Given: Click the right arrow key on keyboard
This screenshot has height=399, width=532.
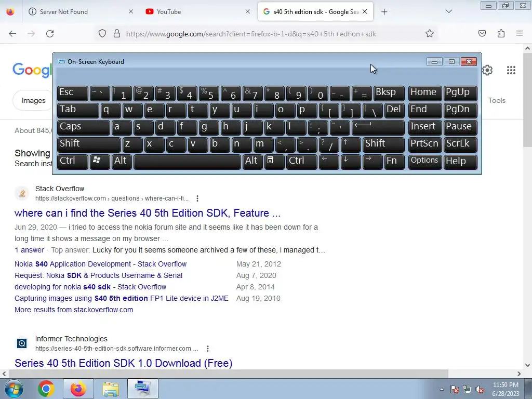Looking at the screenshot, I should 372,161.
